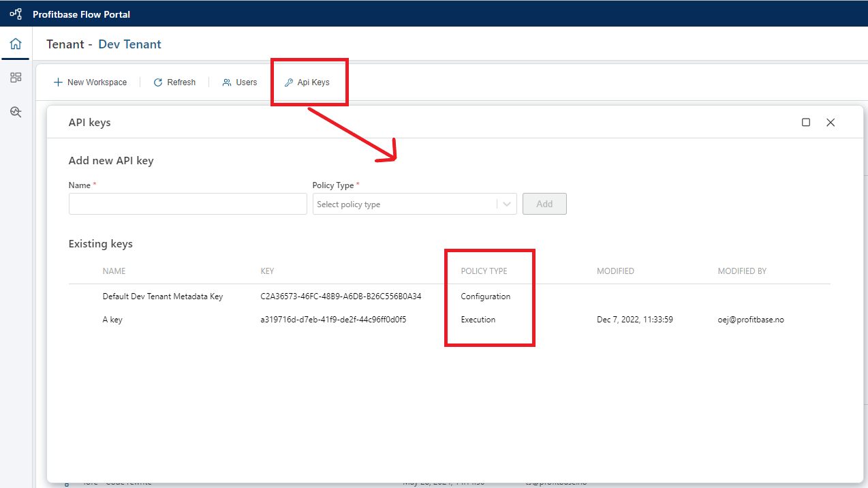Screen dimensions: 868x488
Task: Close the API keys dialog
Action: click(831, 122)
